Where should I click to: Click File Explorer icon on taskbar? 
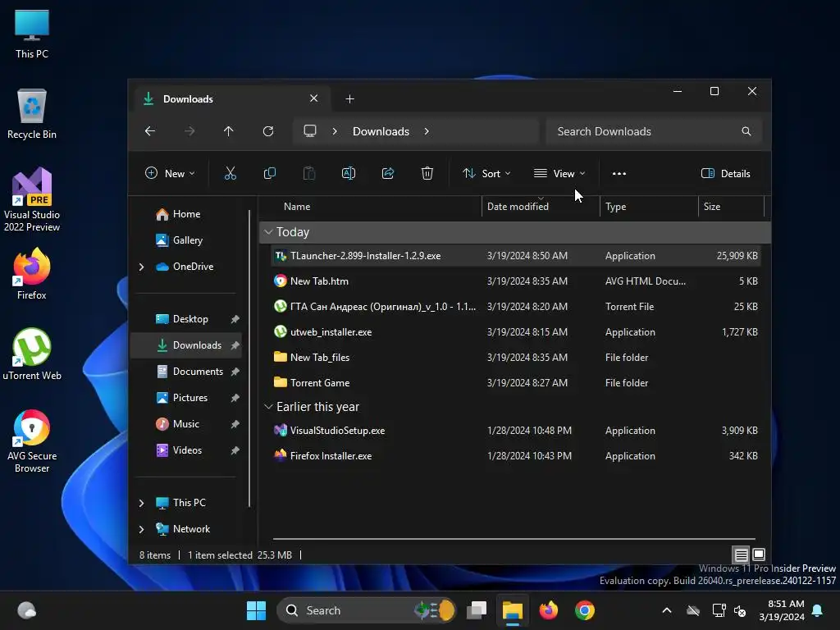512,610
